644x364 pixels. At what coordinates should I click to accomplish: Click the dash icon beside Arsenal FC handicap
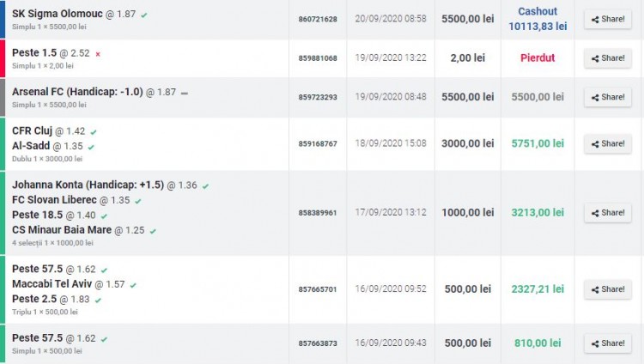coord(185,93)
